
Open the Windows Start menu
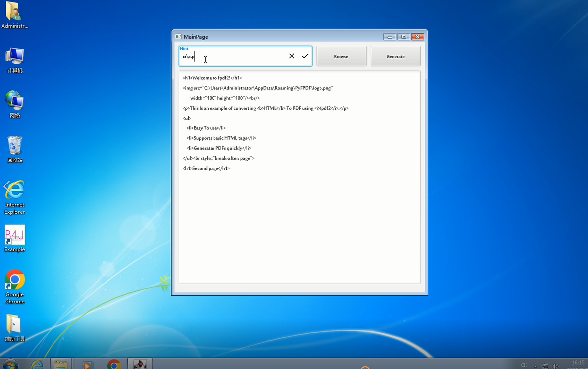pos(10,365)
